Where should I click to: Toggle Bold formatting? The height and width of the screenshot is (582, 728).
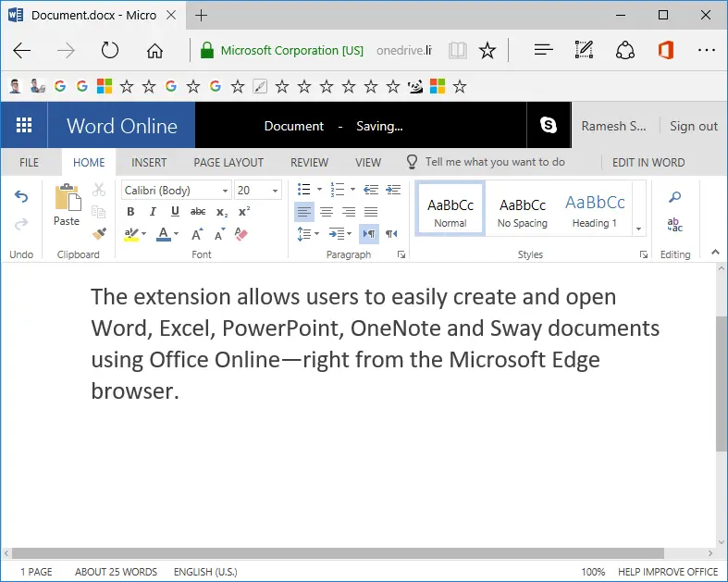pos(130,212)
